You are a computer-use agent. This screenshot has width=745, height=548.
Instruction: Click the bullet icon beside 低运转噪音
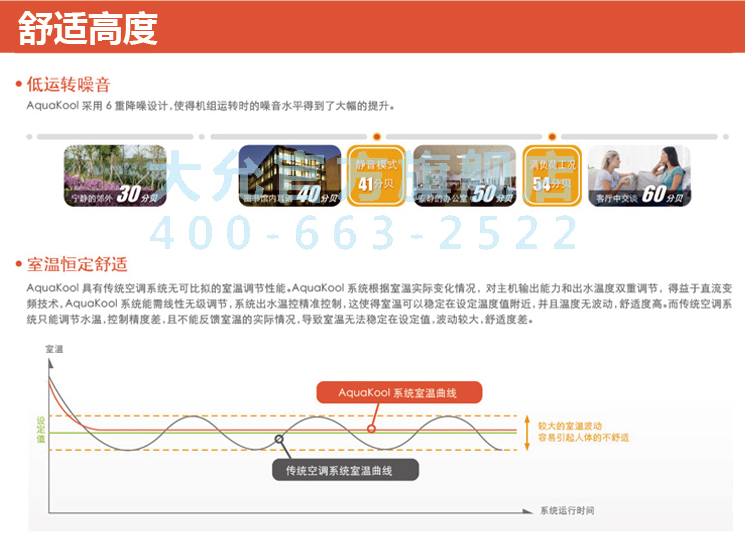[x=19, y=84]
